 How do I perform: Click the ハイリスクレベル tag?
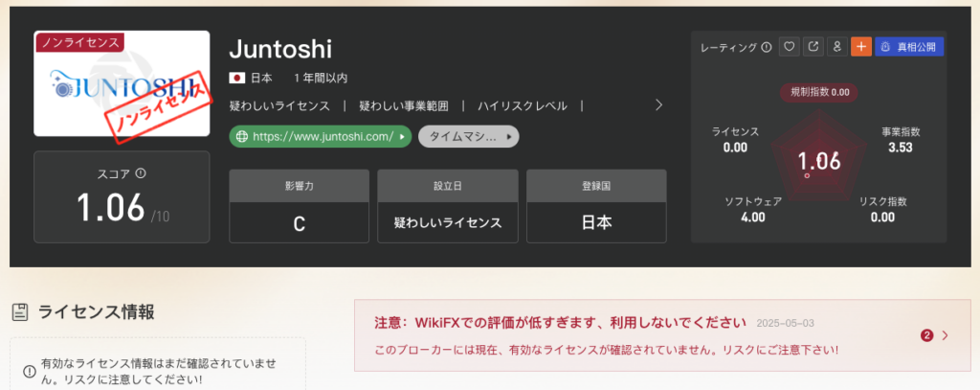[523, 105]
